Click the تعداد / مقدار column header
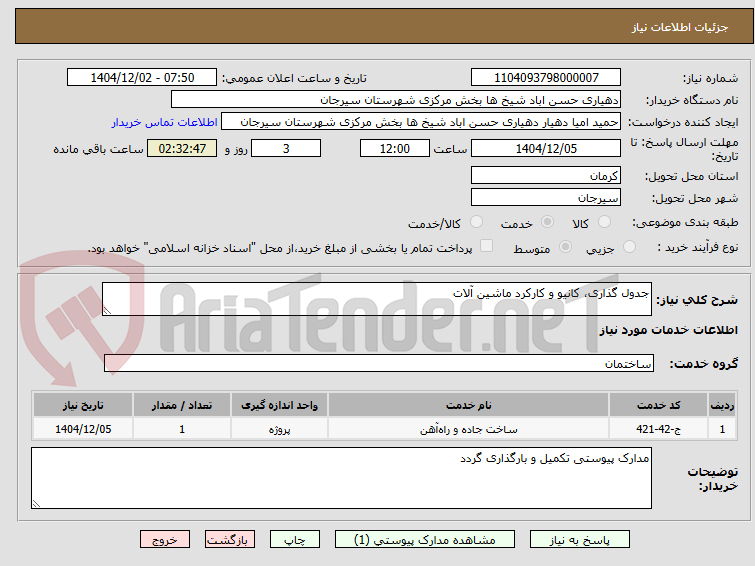 pos(182,405)
